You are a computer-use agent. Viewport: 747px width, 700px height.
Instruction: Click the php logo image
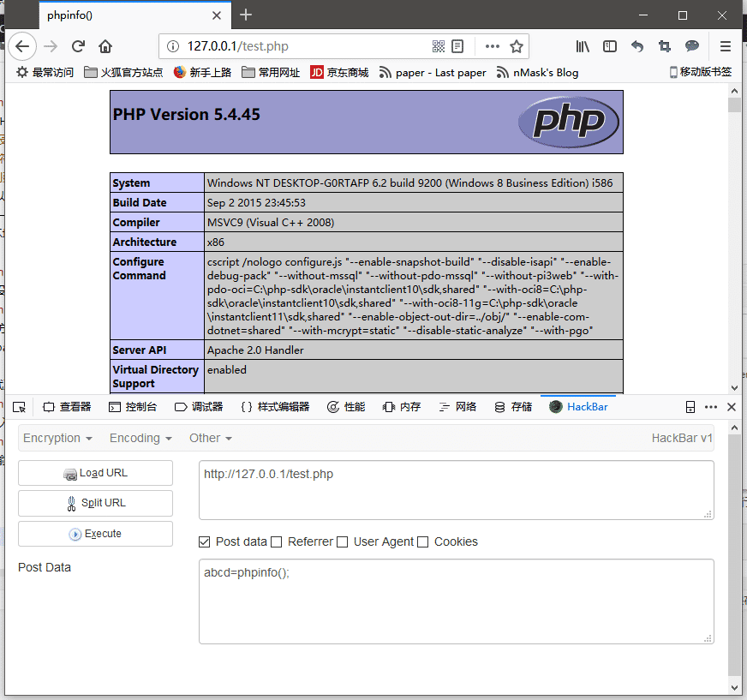pyautogui.click(x=569, y=122)
